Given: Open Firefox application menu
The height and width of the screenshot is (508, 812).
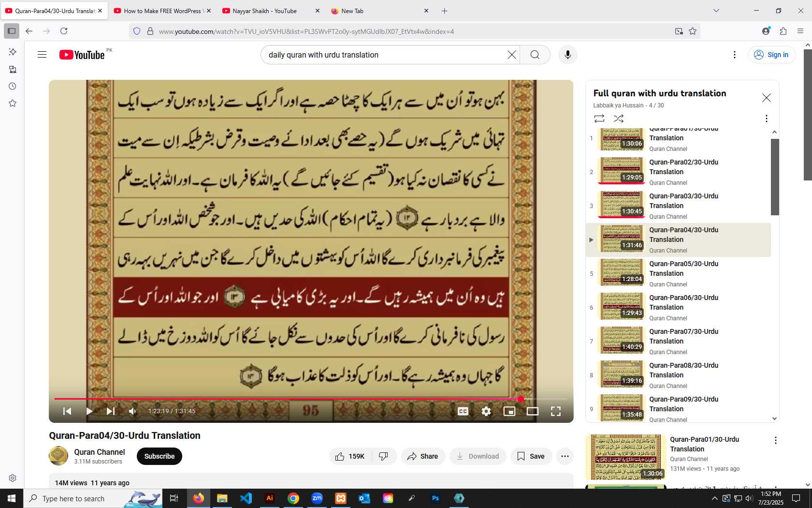Looking at the screenshot, I should (800, 31).
